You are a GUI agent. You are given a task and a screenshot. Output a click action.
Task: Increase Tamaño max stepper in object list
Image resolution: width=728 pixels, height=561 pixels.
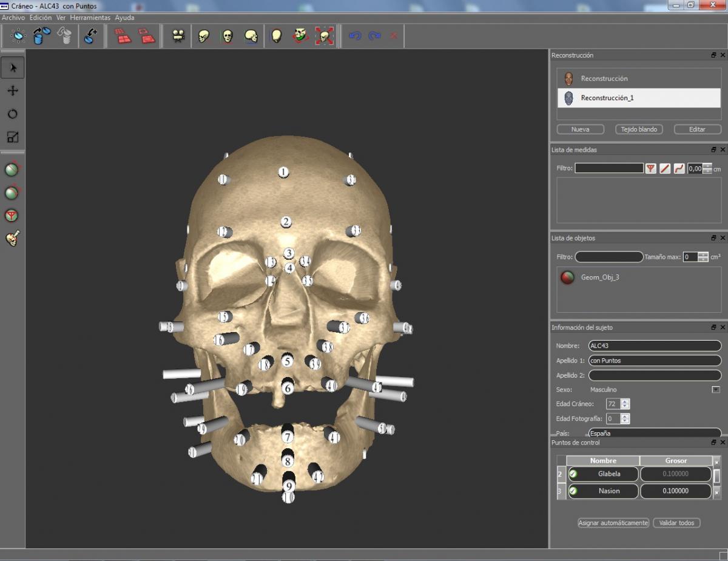(x=703, y=254)
